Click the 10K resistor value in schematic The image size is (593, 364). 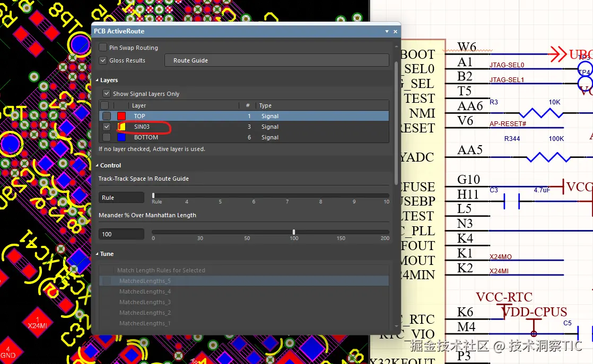(x=554, y=102)
